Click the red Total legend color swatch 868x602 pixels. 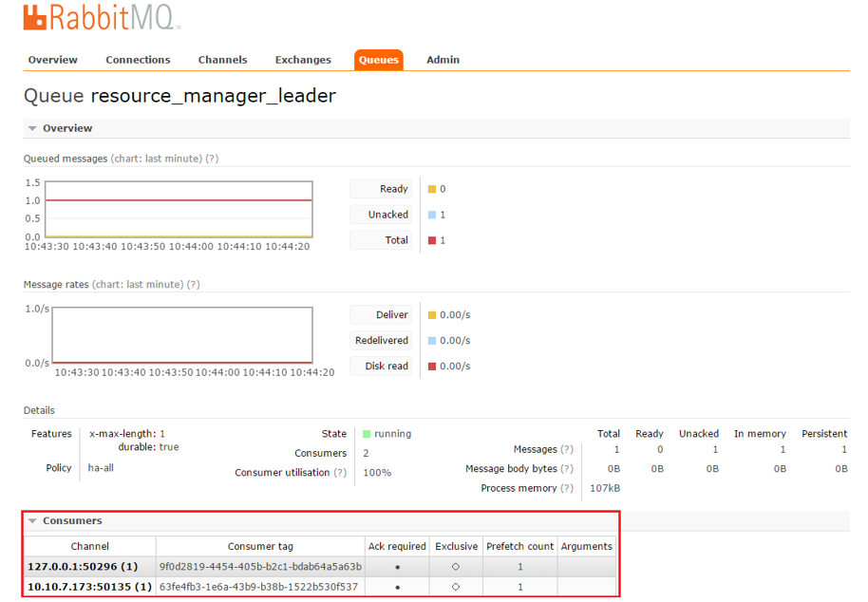[432, 240]
